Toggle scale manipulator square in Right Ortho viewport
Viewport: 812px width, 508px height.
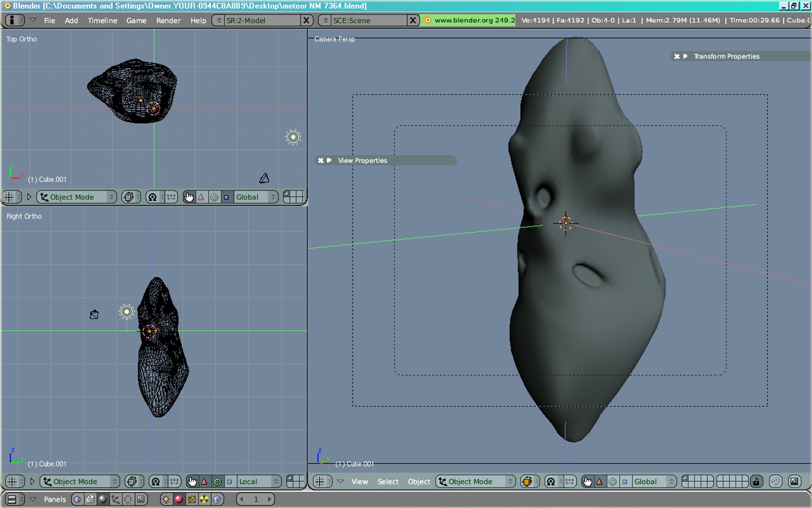230,481
